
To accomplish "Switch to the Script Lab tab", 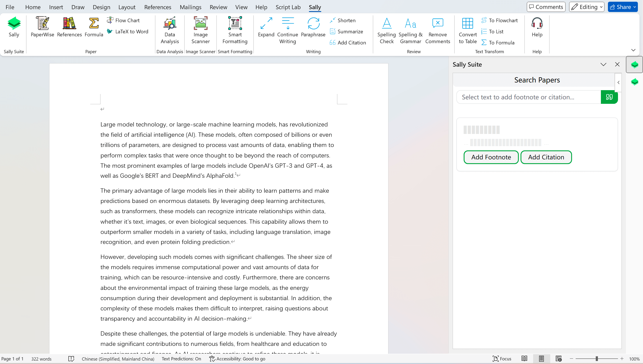I will pyautogui.click(x=288, y=7).
